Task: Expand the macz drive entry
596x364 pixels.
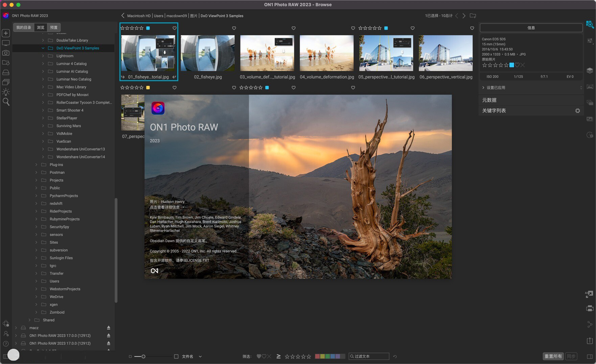Action: (x=16, y=328)
